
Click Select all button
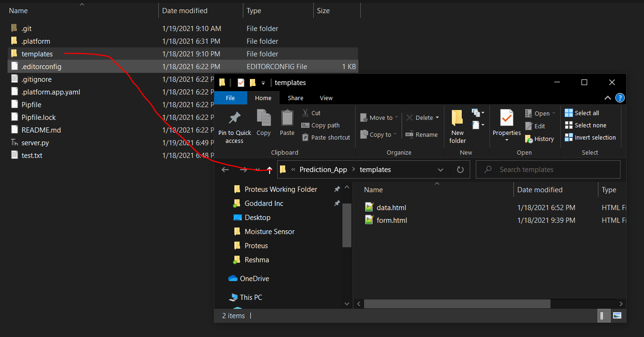(582, 113)
